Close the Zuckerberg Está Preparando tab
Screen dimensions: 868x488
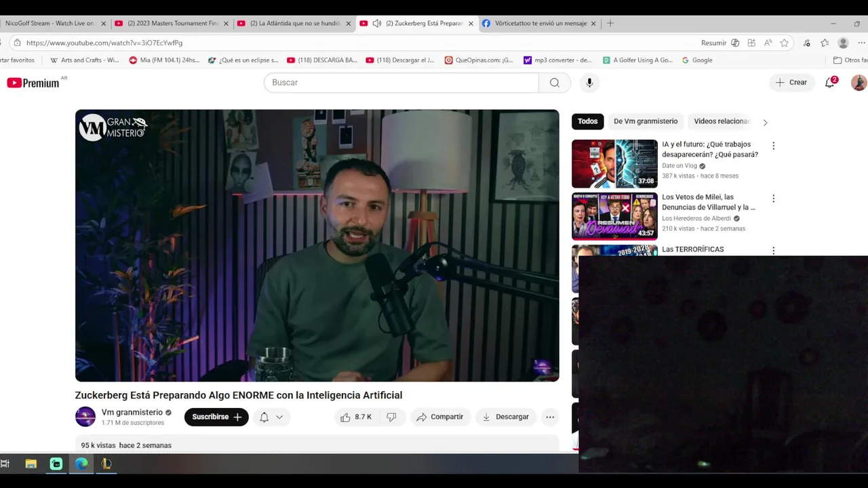coord(471,23)
